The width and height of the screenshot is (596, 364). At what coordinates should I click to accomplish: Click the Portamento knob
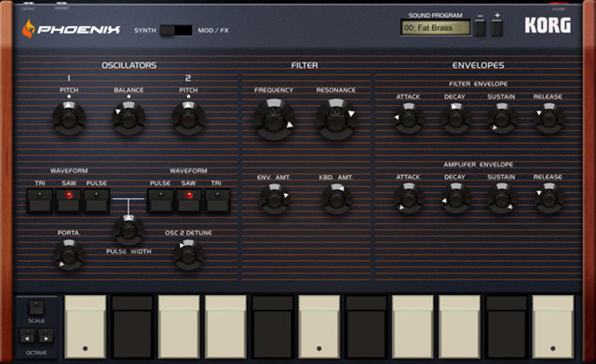[69, 255]
